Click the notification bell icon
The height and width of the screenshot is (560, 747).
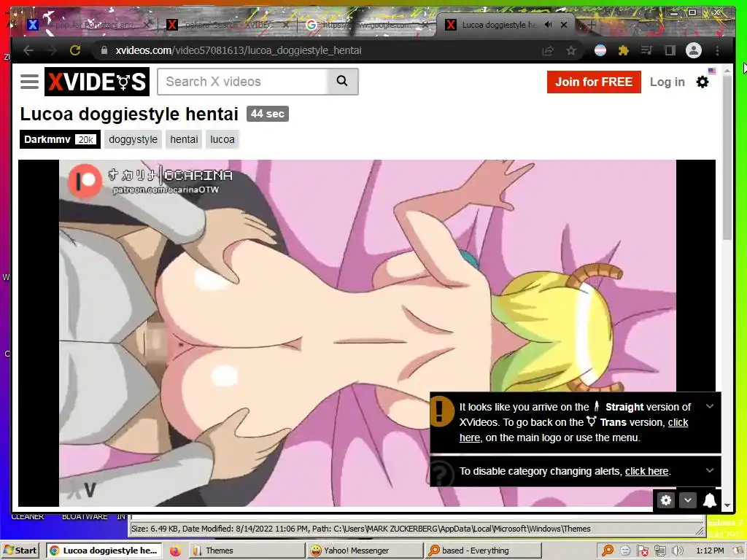pyautogui.click(x=709, y=500)
